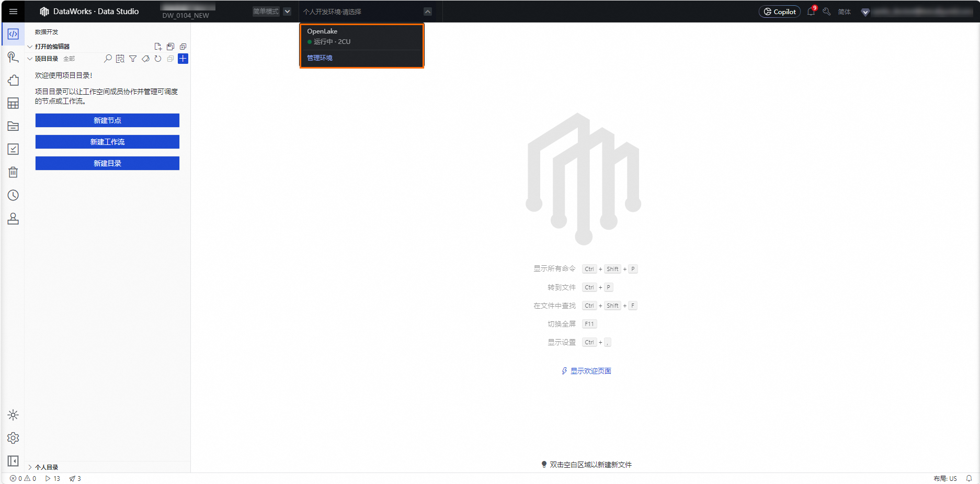980x484 pixels.
Task: Open the Copilot assistant
Action: [x=780, y=12]
